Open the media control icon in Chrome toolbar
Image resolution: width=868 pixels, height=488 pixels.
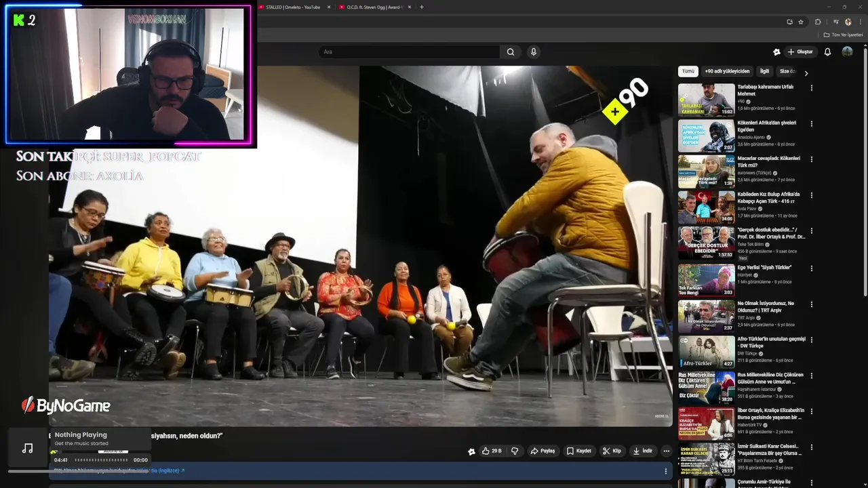tap(835, 22)
